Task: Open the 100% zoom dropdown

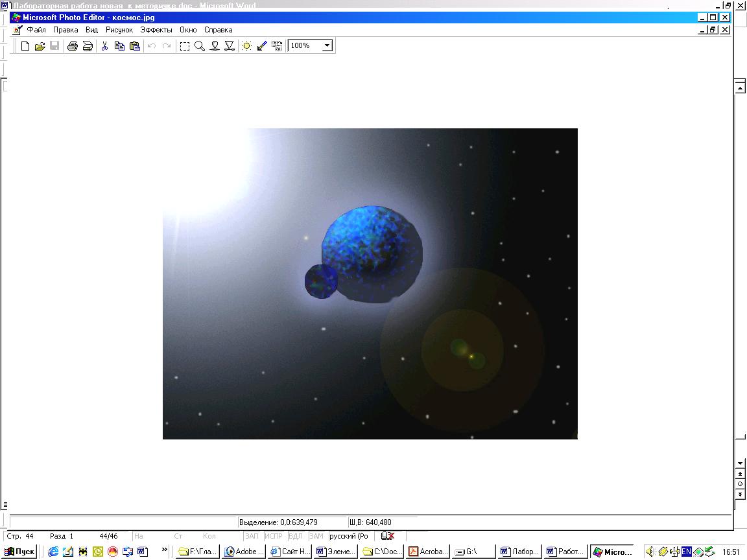Action: 327,46
